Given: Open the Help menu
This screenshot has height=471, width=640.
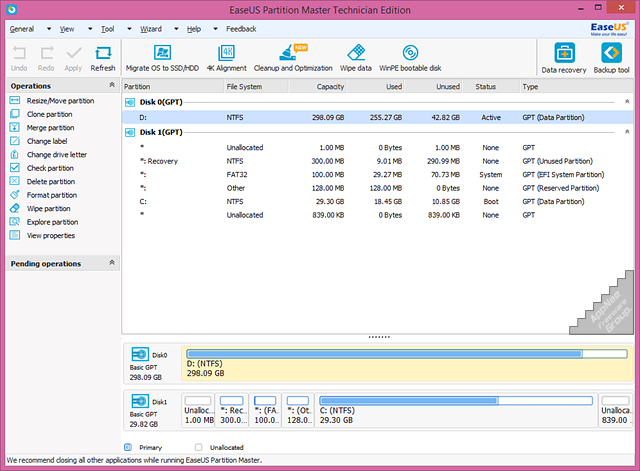Looking at the screenshot, I should (x=194, y=29).
